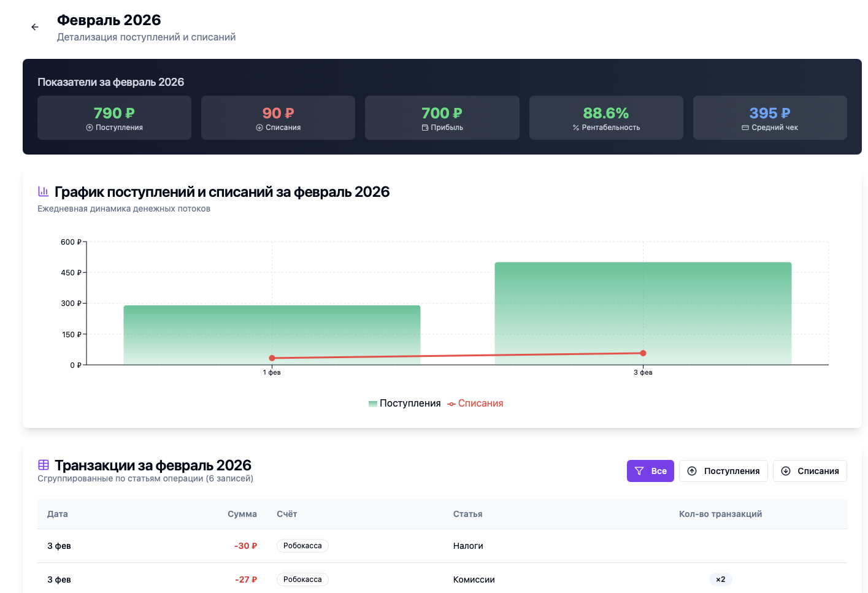The image size is (868, 593).
Task: Open the 790 ₽ Поступления metric card
Action: point(114,118)
